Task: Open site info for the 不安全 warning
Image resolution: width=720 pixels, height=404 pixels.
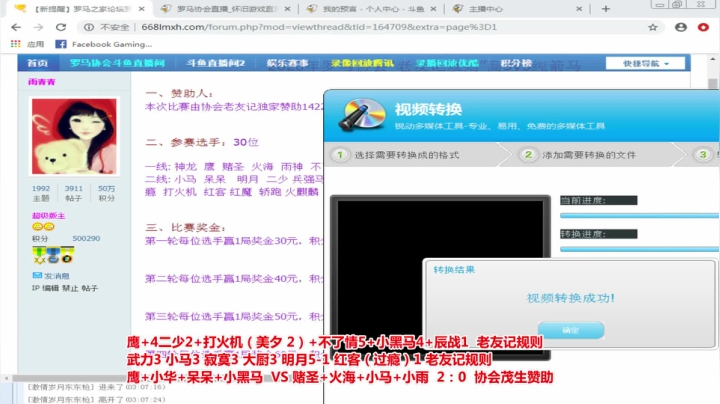Action: (x=107, y=27)
